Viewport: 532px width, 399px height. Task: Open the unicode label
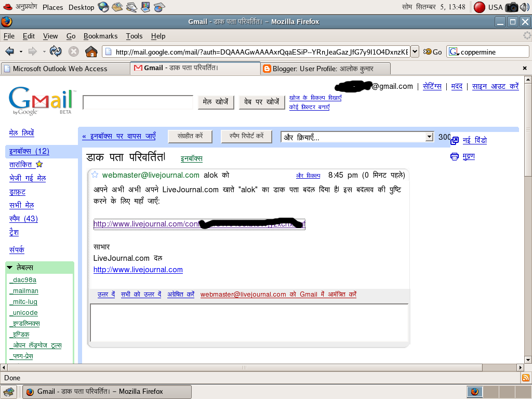[24, 312]
